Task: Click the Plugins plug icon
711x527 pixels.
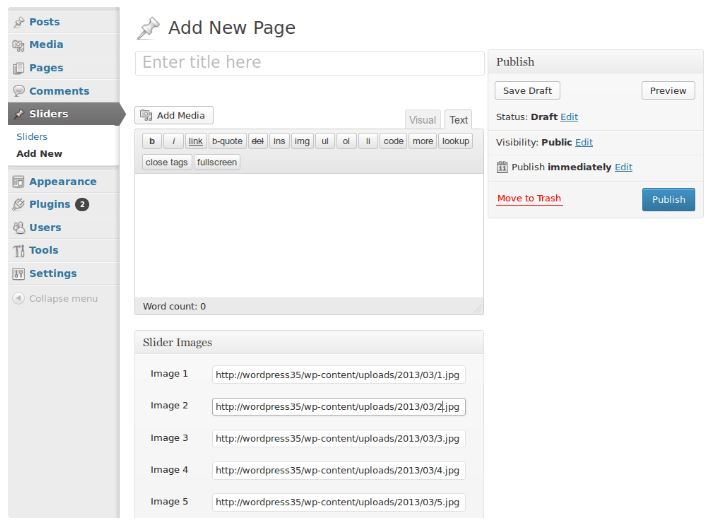Action: [19, 205]
